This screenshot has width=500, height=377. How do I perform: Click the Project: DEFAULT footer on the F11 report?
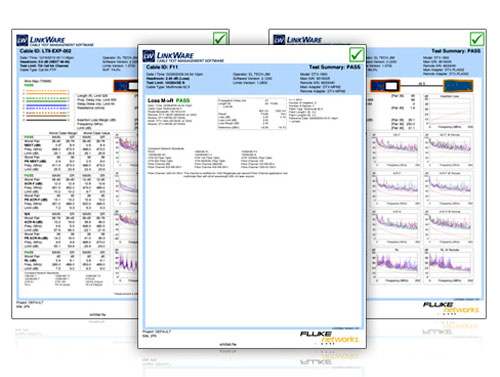click(x=157, y=332)
